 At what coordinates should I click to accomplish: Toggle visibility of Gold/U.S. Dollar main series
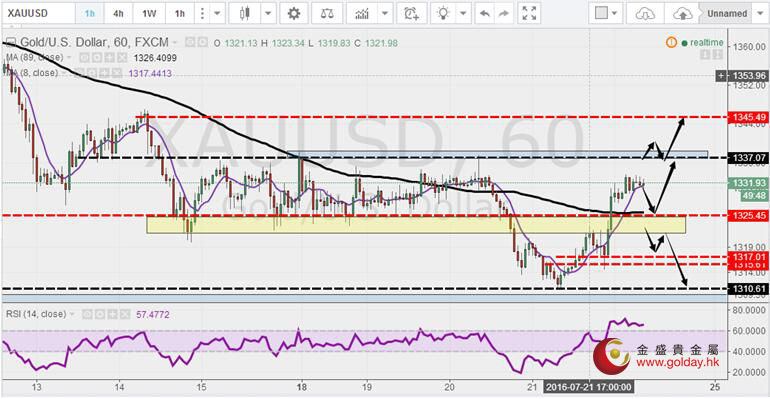click(190, 43)
